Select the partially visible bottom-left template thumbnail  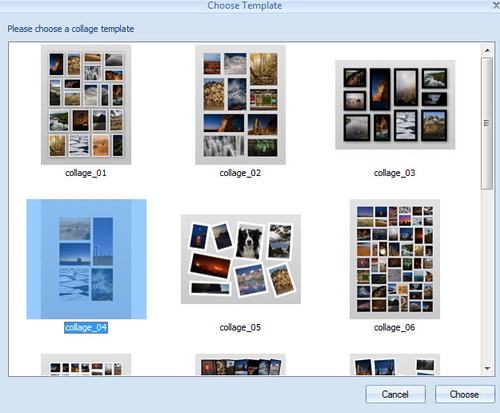tap(86, 364)
